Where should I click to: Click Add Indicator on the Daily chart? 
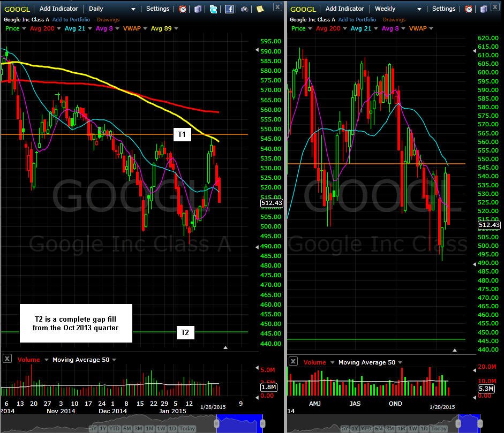click(58, 9)
